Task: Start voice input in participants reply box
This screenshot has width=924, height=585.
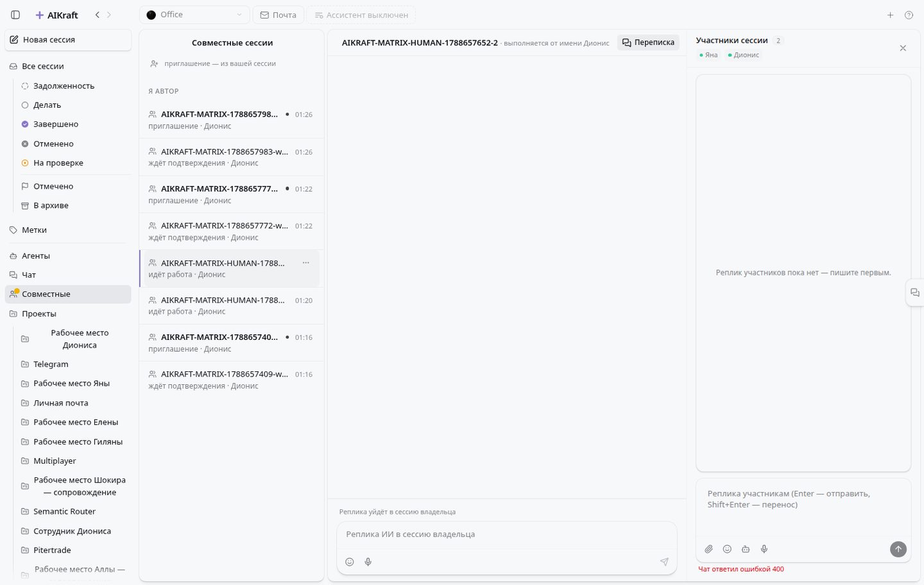Action: 764,549
